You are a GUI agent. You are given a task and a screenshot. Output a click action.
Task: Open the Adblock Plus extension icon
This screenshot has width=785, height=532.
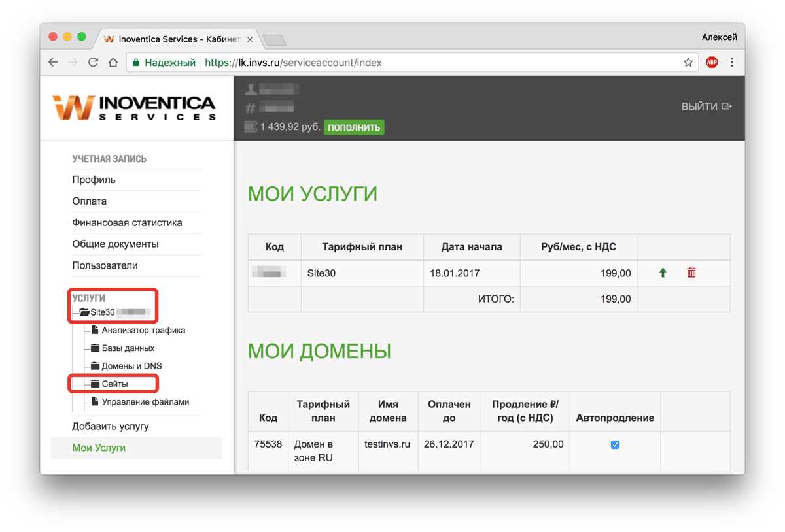pyautogui.click(x=711, y=63)
